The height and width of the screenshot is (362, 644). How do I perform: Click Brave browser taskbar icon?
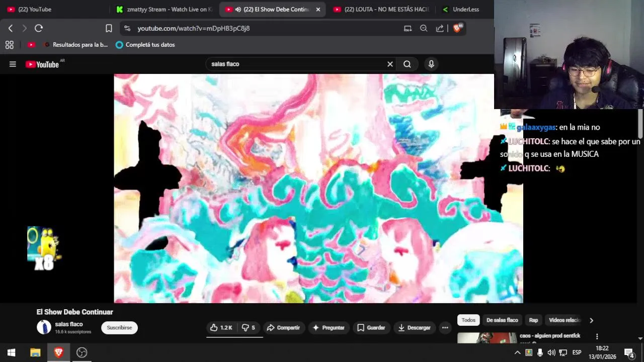[58, 352]
